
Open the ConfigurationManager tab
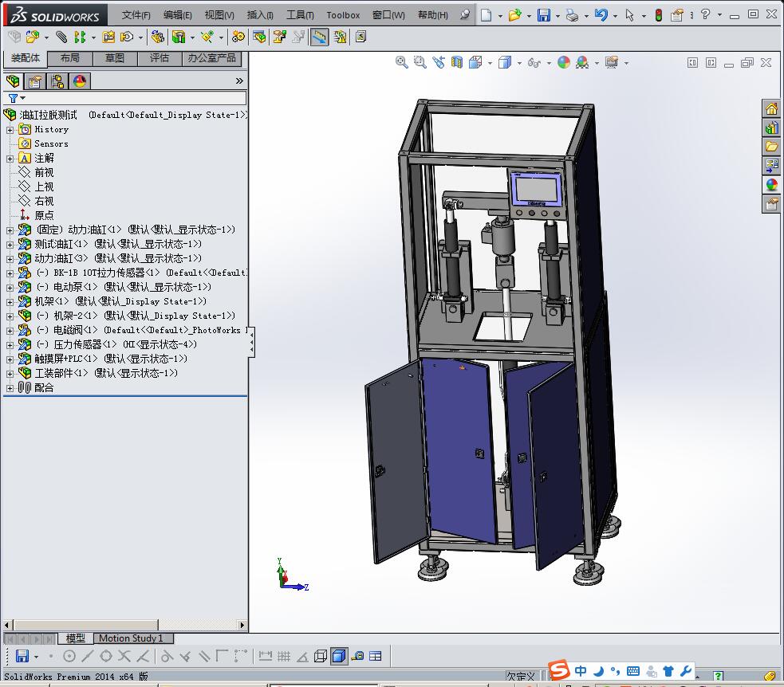coord(57,81)
